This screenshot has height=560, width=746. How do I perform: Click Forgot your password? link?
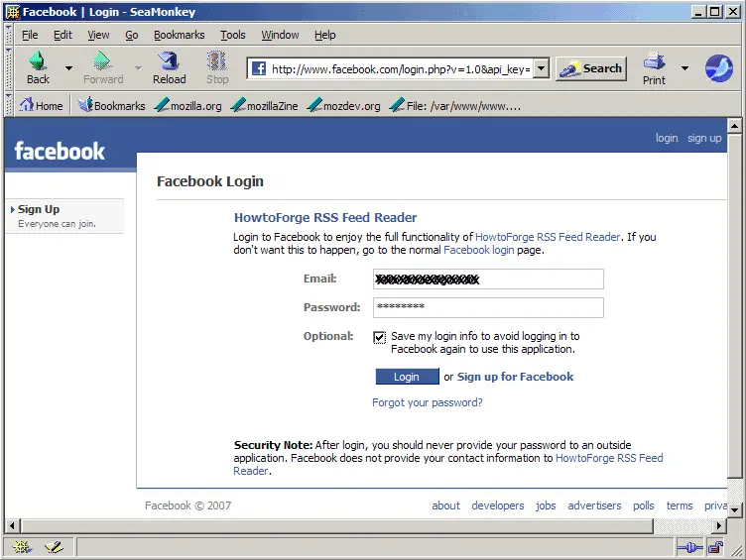428,402
